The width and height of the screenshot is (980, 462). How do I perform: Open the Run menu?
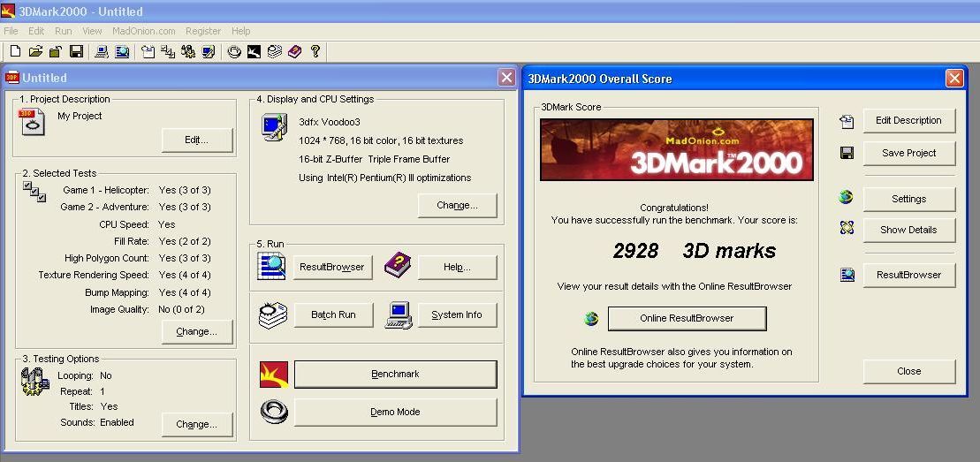click(x=63, y=31)
